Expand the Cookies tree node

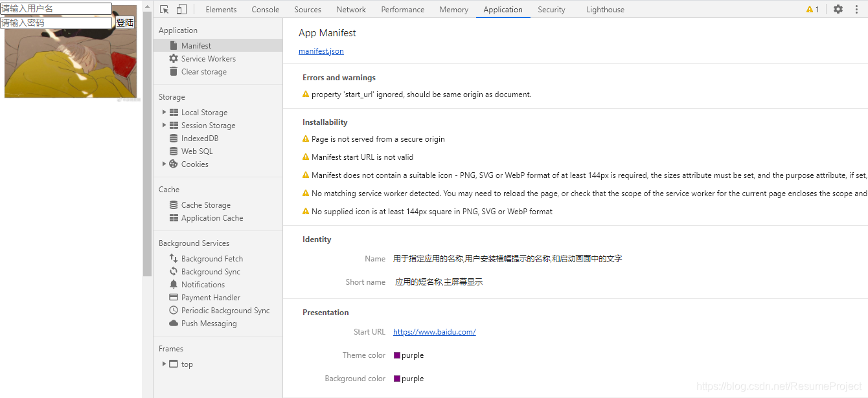click(x=165, y=164)
